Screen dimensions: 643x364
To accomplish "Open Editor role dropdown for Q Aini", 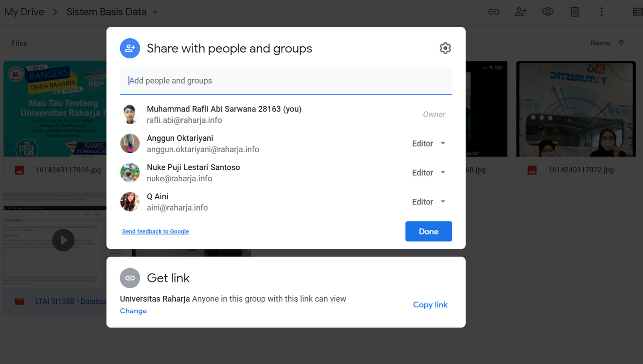I will (429, 202).
